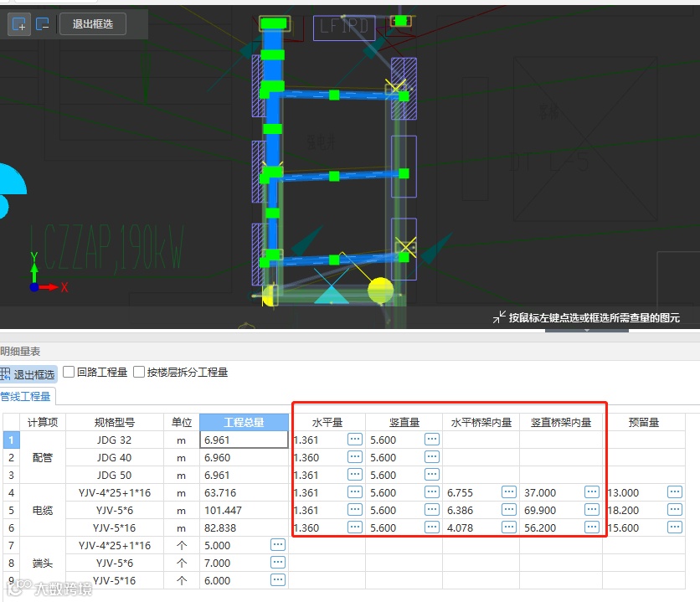Open 水平量 details for cable YJV-5*16
700x602 pixels.
[x=355, y=527]
